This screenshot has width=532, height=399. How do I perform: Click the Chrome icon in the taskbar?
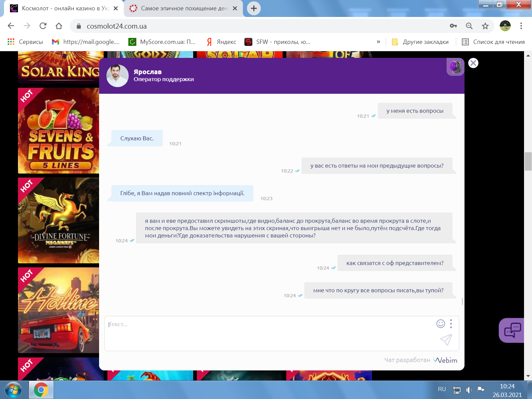click(41, 390)
